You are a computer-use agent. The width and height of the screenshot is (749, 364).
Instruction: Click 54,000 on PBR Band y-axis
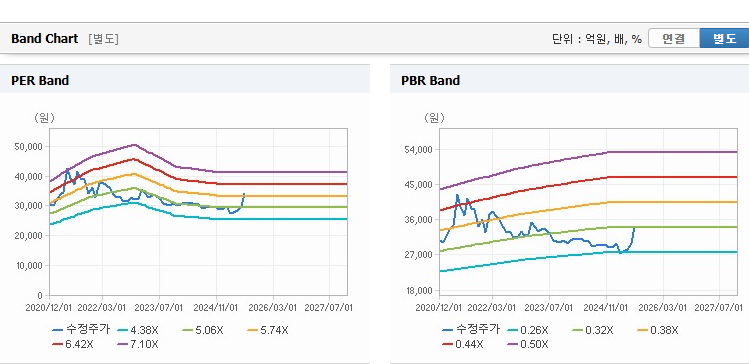(419, 150)
